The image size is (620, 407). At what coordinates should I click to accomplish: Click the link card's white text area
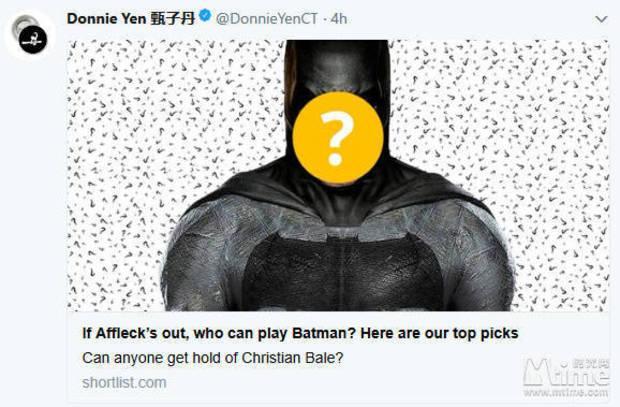(x=338, y=356)
